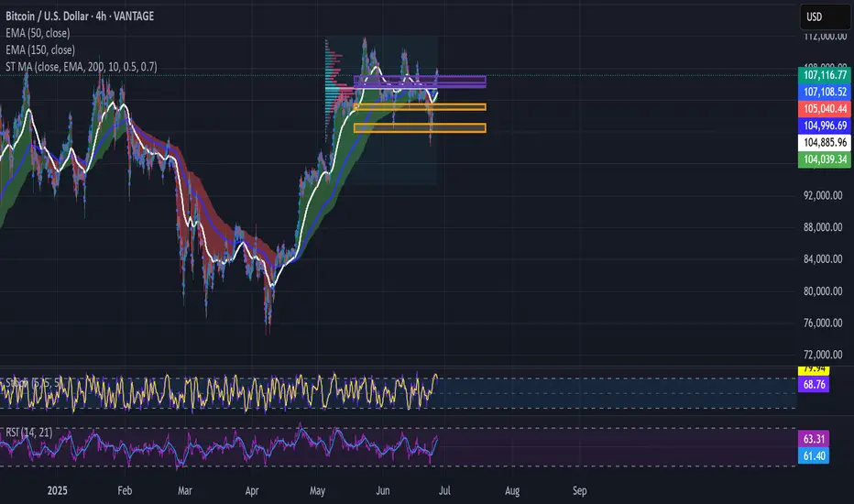854x504 pixels.
Task: Click the purple 68.76 Stoch value label
Action: (x=814, y=384)
